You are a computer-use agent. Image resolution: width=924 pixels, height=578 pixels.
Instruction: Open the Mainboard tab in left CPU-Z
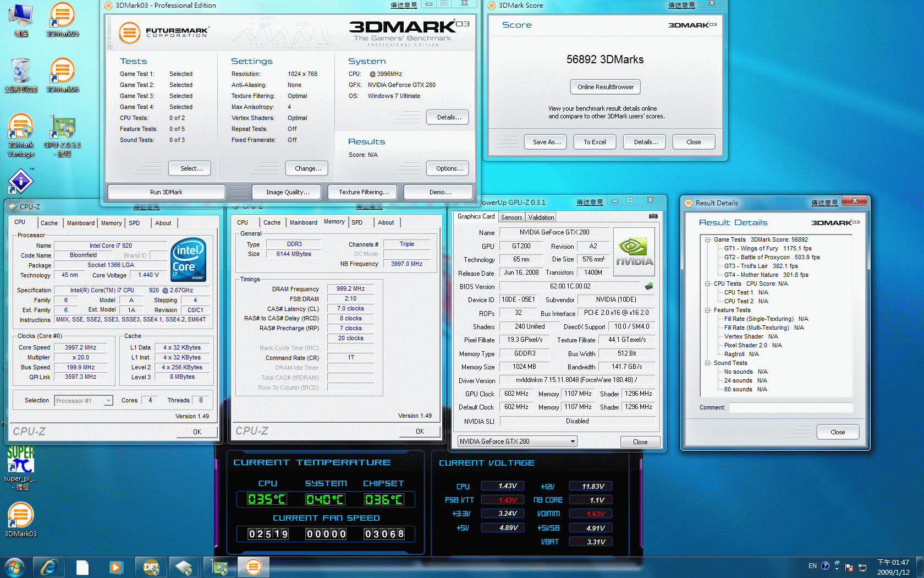[x=80, y=223]
